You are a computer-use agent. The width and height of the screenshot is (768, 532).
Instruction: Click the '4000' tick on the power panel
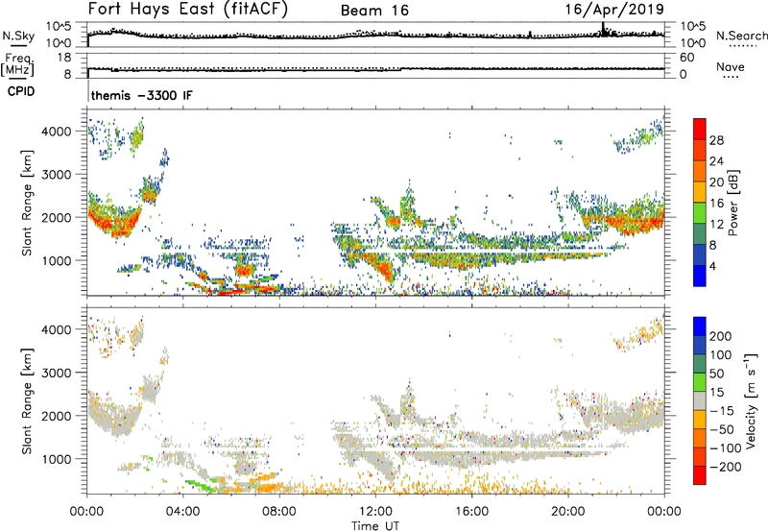[x=56, y=132]
